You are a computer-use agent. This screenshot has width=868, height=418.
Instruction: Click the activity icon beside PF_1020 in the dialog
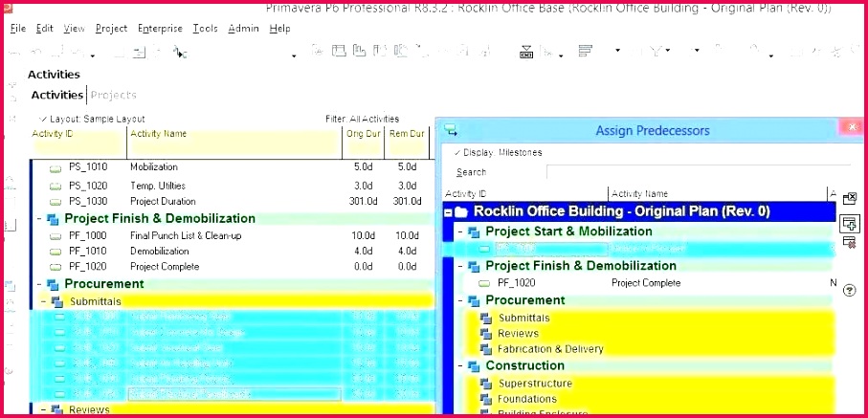[484, 283]
